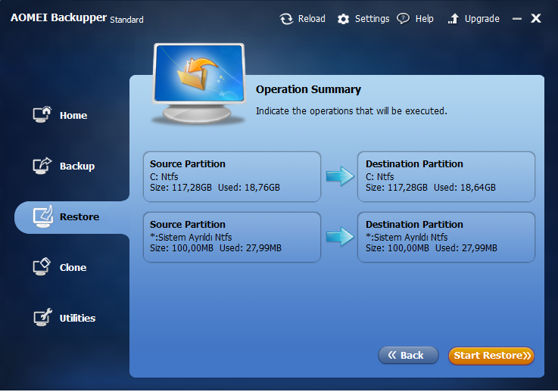Click the Help speech bubble icon
Viewport: 558px width, 392px height.
[x=404, y=18]
